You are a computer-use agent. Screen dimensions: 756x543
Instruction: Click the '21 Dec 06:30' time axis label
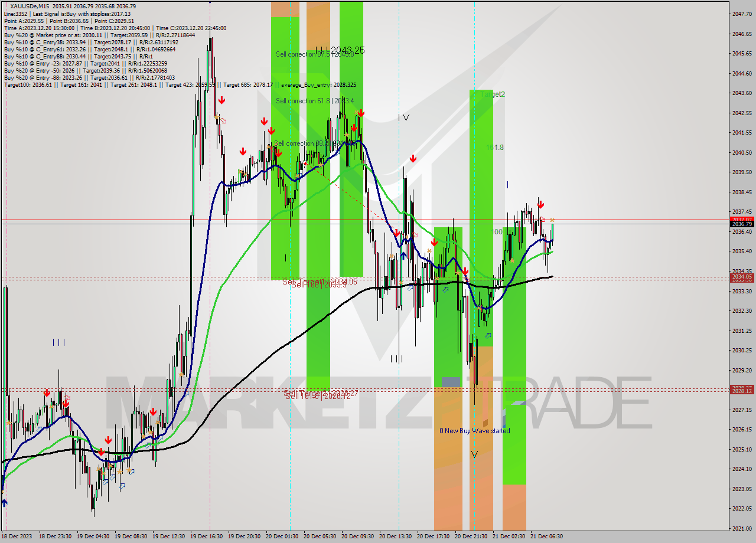547,537
